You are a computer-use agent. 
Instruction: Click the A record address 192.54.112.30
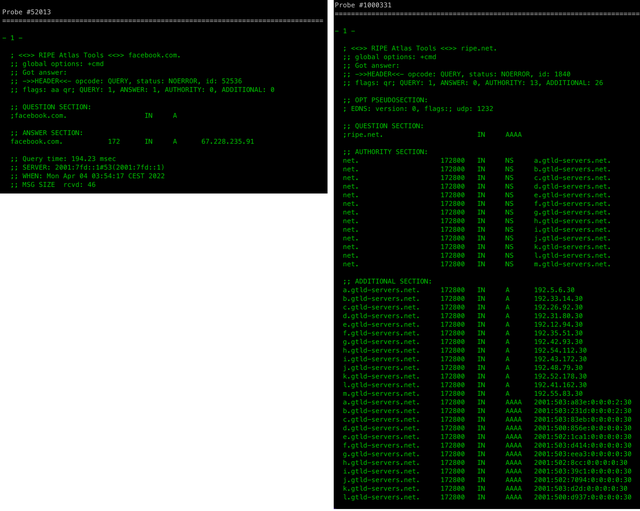point(560,350)
